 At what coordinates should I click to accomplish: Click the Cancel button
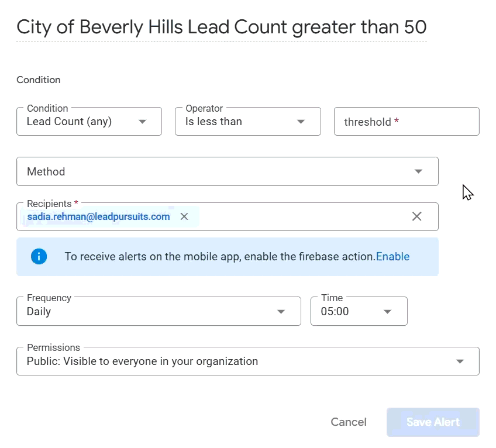[x=349, y=422]
